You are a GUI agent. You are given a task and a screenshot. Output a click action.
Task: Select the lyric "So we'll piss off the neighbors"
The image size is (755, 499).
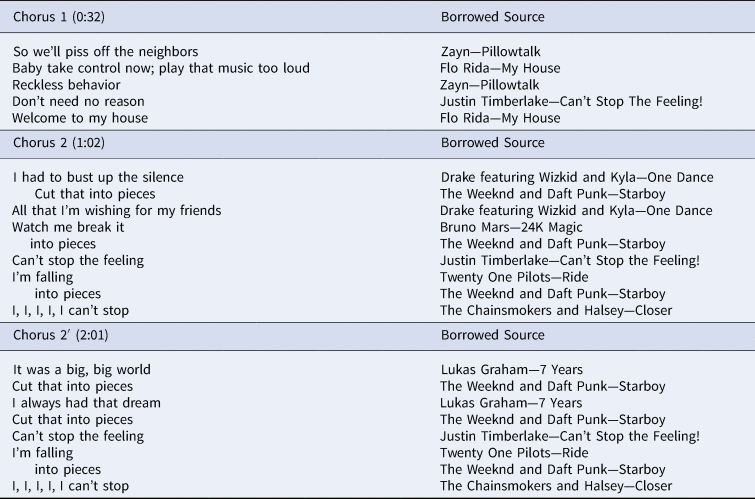106,51
